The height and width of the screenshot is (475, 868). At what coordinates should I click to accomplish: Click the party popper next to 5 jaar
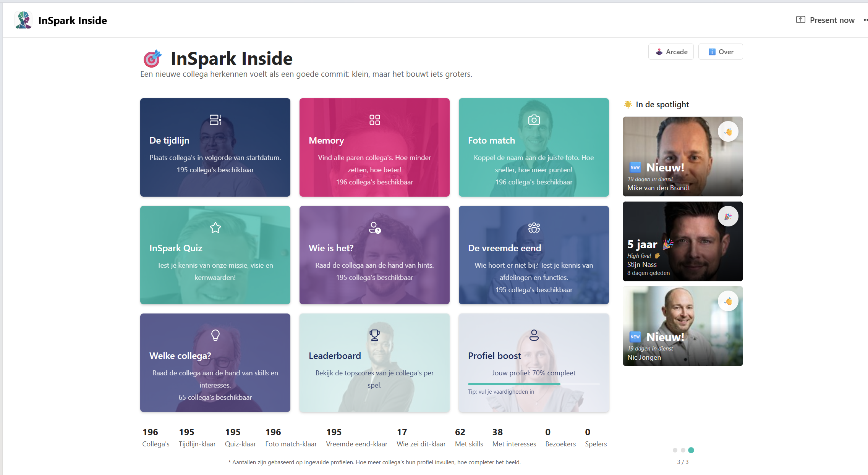tap(668, 244)
